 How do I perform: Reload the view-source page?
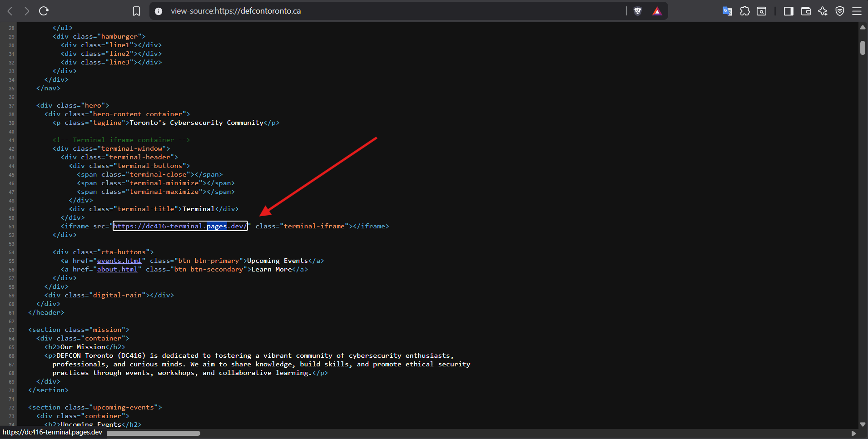coord(44,11)
